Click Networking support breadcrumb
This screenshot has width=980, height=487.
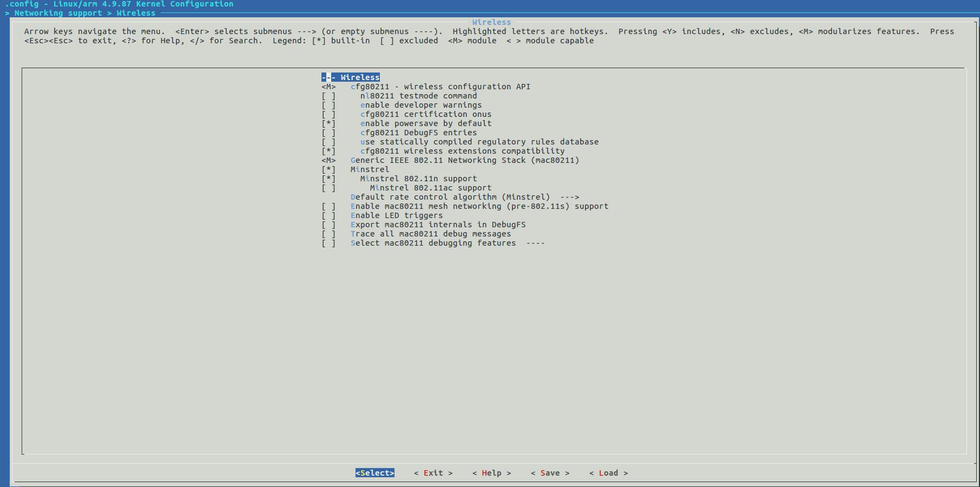[58, 13]
